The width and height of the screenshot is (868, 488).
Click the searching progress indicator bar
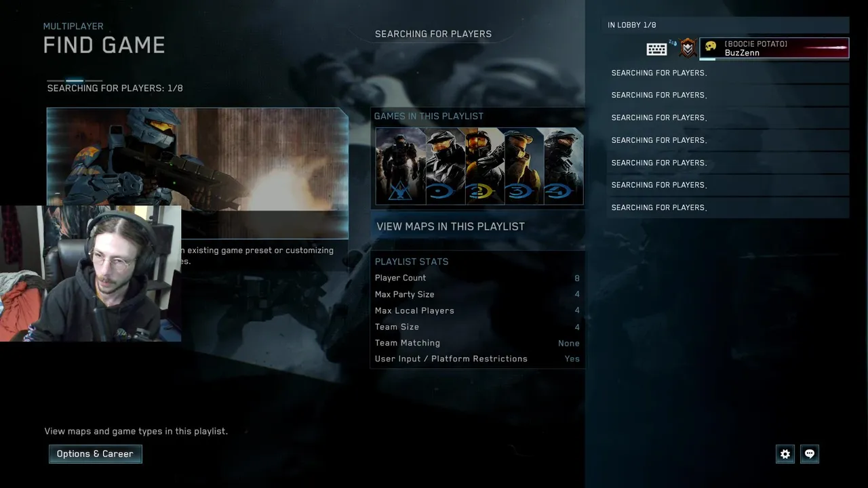[75, 81]
